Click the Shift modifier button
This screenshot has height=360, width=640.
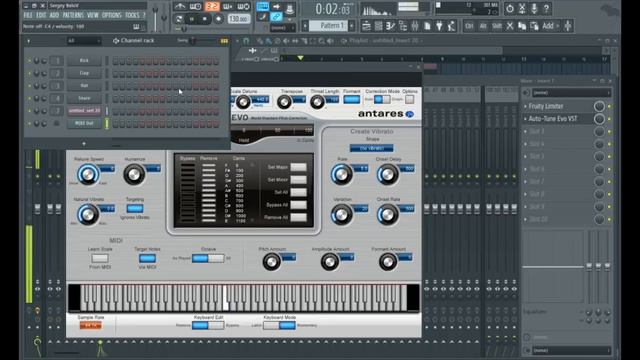496,26
